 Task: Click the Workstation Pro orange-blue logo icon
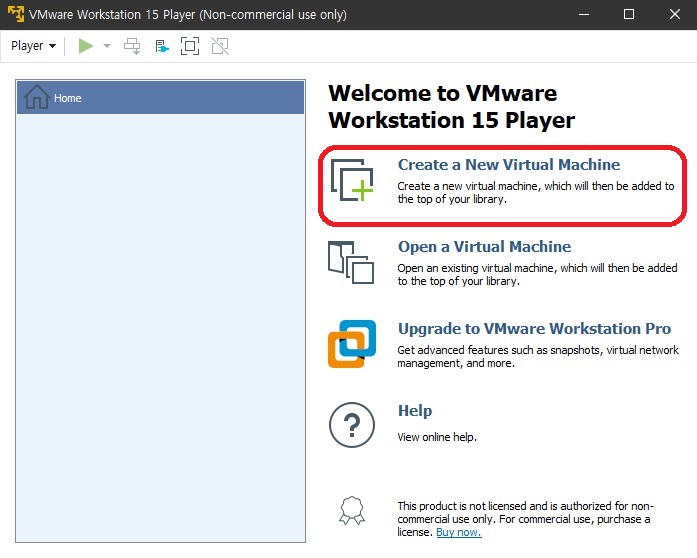[x=352, y=344]
